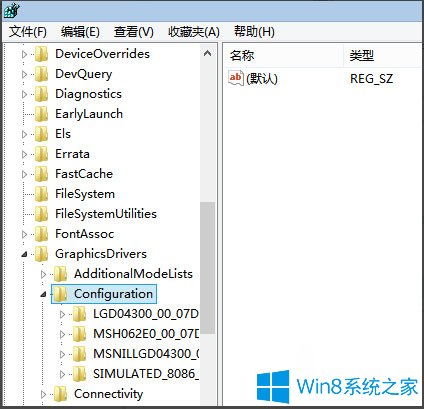Select the DeviceOverrides folder icon

(x=42, y=54)
